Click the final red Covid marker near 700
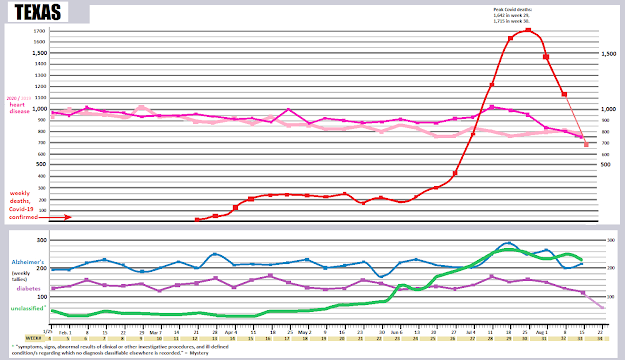The height and width of the screenshot is (360, 625). 586,145
